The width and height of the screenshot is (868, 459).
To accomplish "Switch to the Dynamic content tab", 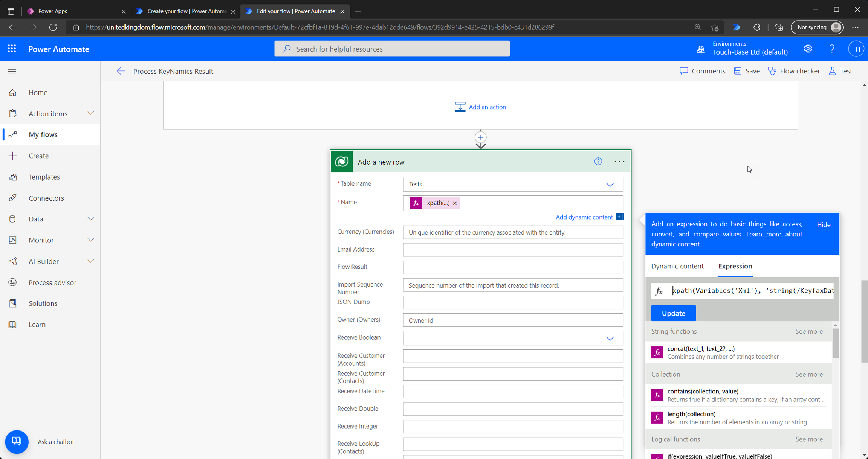I will (677, 266).
